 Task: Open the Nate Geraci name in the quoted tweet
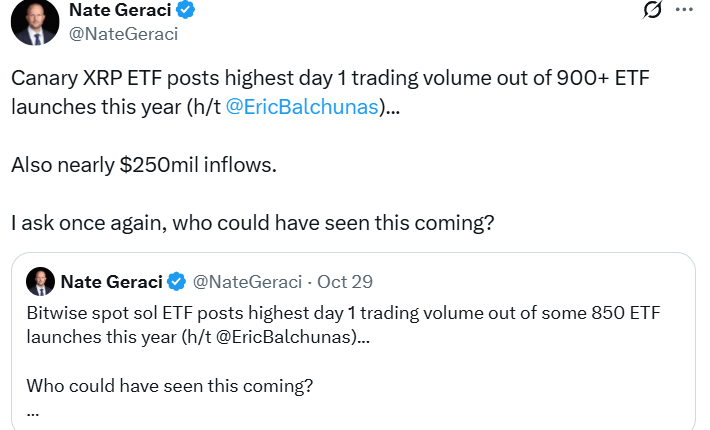pos(111,281)
